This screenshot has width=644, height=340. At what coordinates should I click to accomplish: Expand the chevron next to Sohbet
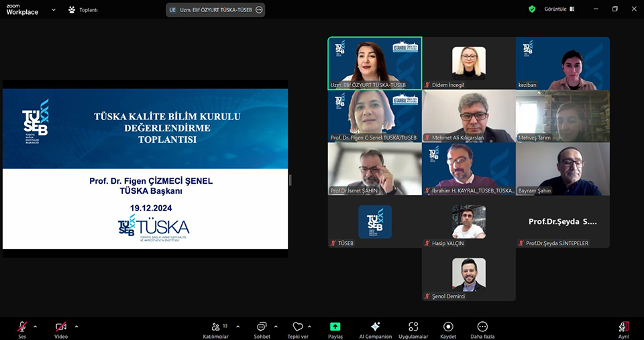click(x=276, y=327)
